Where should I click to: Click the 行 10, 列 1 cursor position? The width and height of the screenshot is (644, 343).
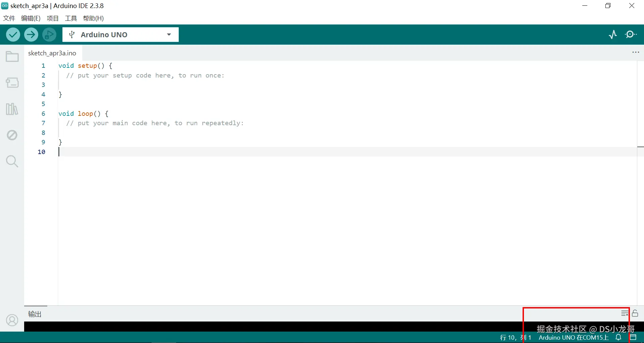[x=516, y=337]
